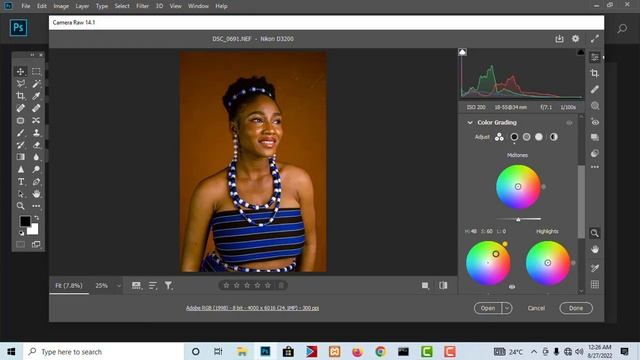This screenshot has height=360, width=640.
Task: Select the Brush tool
Action: coord(20,133)
